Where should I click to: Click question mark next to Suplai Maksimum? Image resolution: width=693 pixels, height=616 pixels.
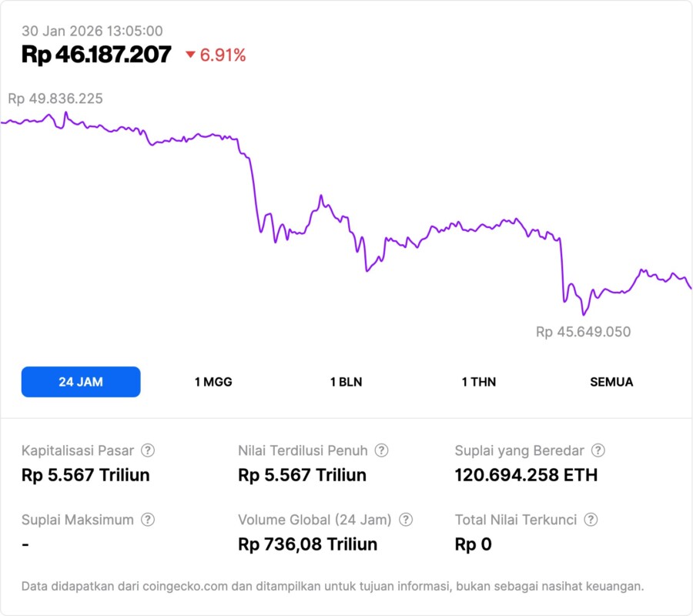(148, 520)
